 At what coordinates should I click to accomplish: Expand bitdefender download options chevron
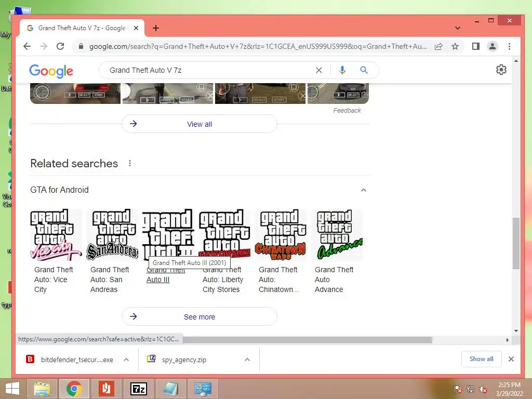pyautogui.click(x=126, y=360)
